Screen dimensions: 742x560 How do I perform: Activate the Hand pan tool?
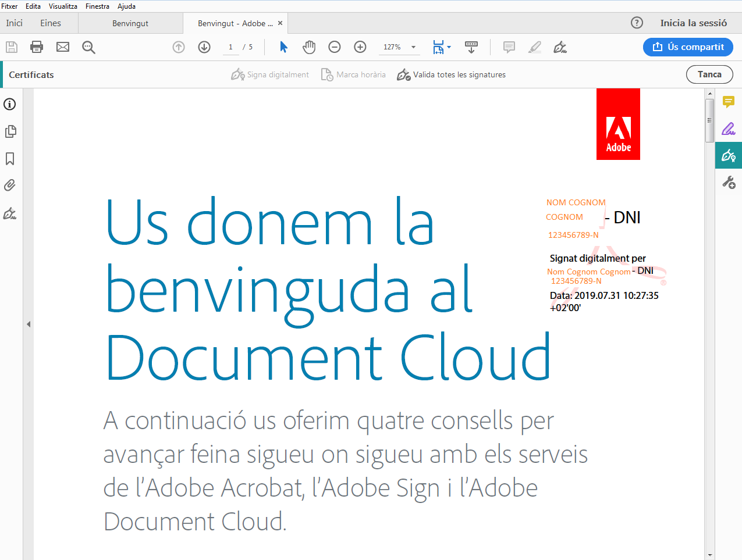click(x=309, y=47)
